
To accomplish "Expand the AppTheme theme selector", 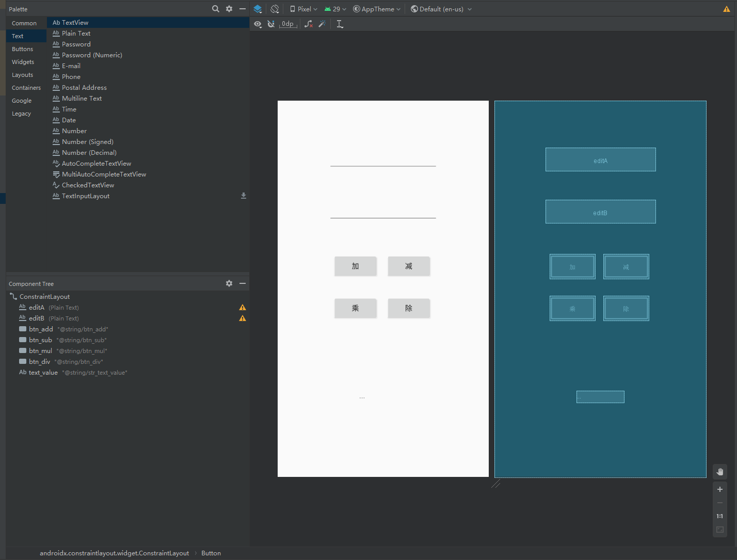I will [x=377, y=9].
